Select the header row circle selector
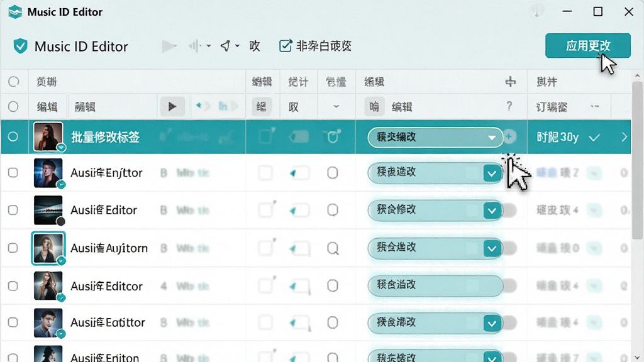This screenshot has width=644, height=362. point(14,82)
